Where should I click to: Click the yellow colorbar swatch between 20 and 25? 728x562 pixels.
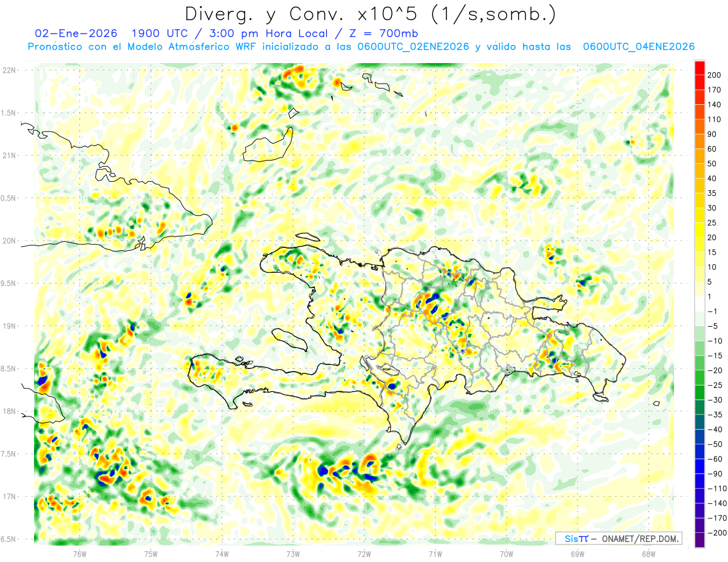point(699,230)
